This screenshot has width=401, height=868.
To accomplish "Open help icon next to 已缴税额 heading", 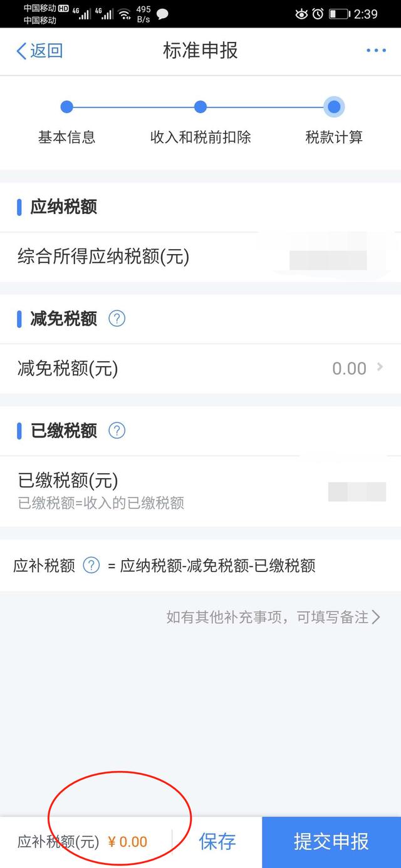I will [117, 431].
